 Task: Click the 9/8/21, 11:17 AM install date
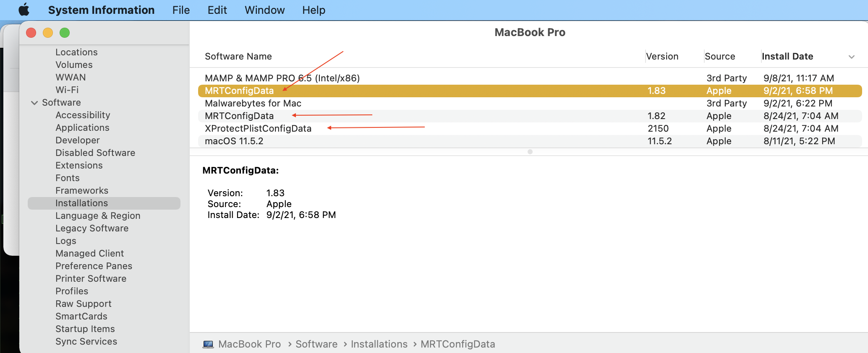tap(799, 78)
